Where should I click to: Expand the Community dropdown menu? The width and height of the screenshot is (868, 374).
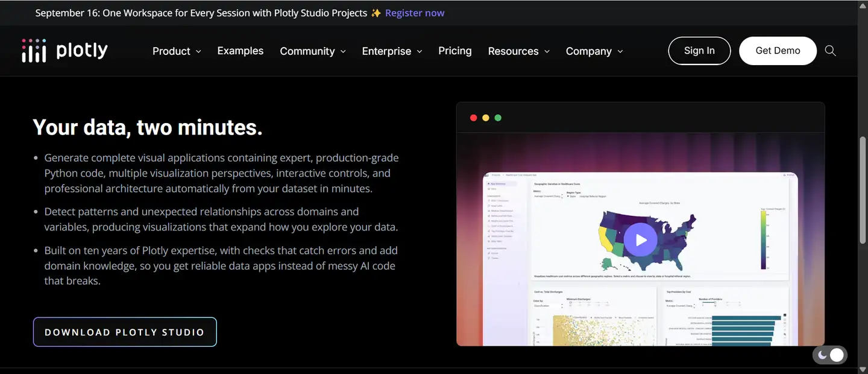click(313, 51)
